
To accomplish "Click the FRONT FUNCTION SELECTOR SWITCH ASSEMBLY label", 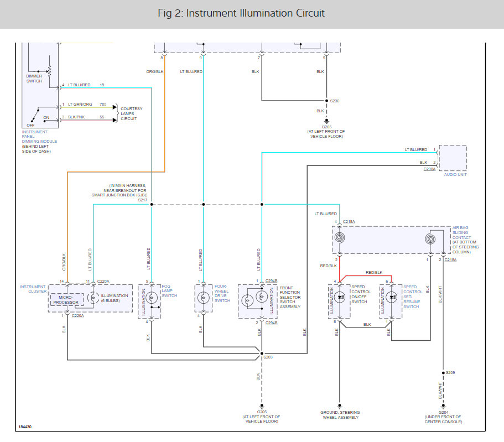I will tap(289, 298).
